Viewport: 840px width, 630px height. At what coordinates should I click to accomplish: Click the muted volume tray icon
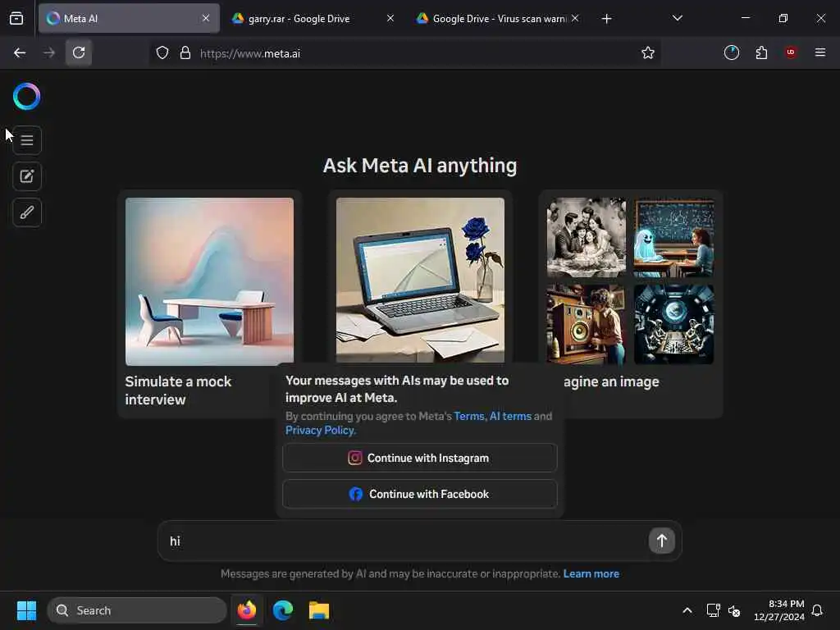(x=734, y=610)
